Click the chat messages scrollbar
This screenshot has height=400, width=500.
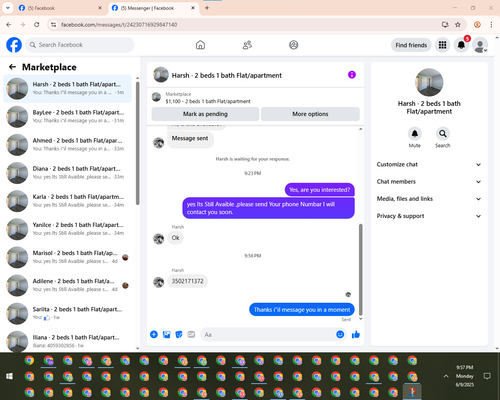[x=360, y=269]
